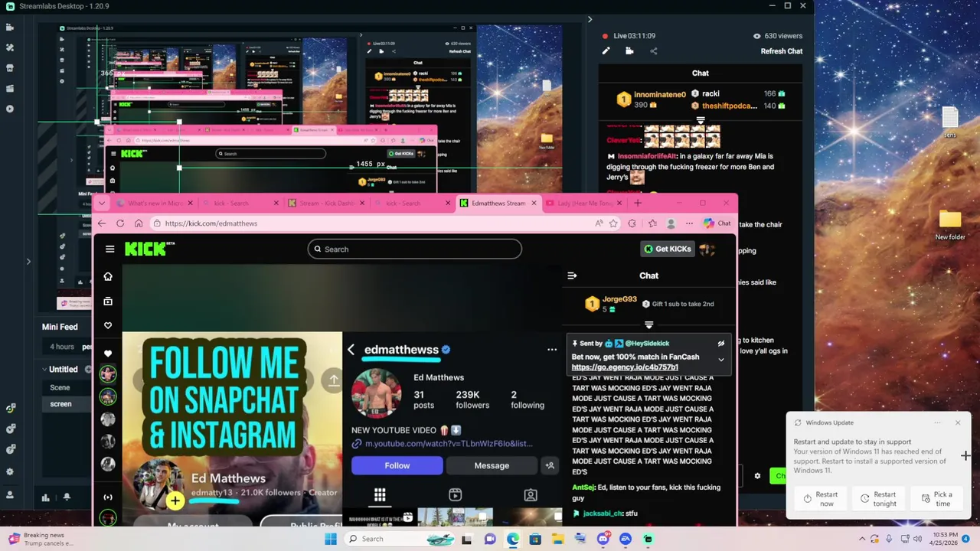Open Streamlabs stats bar chart icon

[45, 497]
